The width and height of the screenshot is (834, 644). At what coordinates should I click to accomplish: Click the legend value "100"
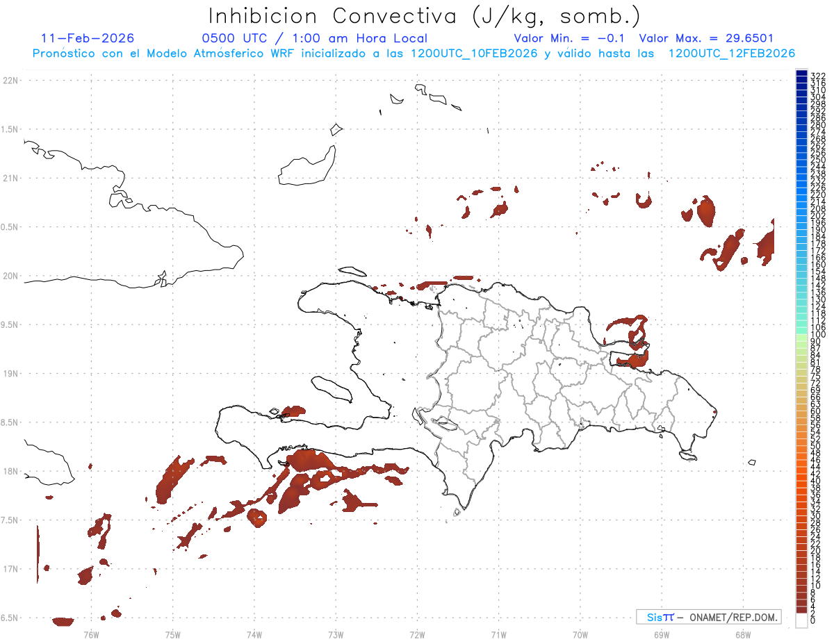click(x=817, y=335)
